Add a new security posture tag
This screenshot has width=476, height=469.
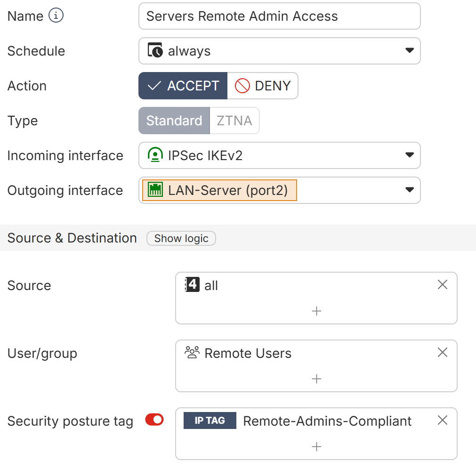316,447
